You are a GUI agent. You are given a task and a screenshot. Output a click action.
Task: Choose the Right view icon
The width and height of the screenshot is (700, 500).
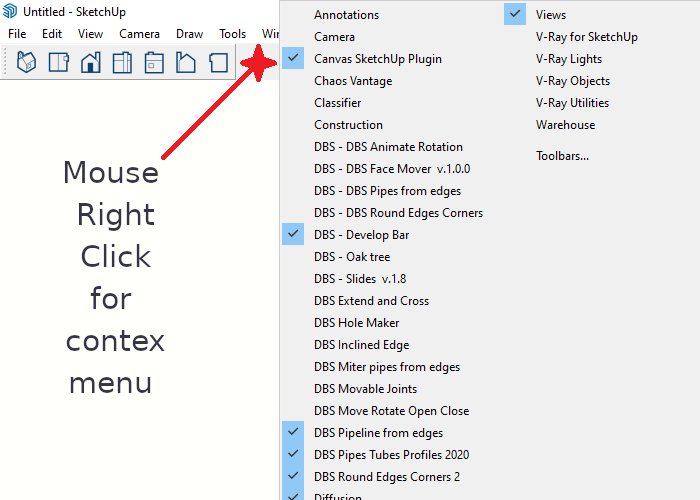click(122, 62)
